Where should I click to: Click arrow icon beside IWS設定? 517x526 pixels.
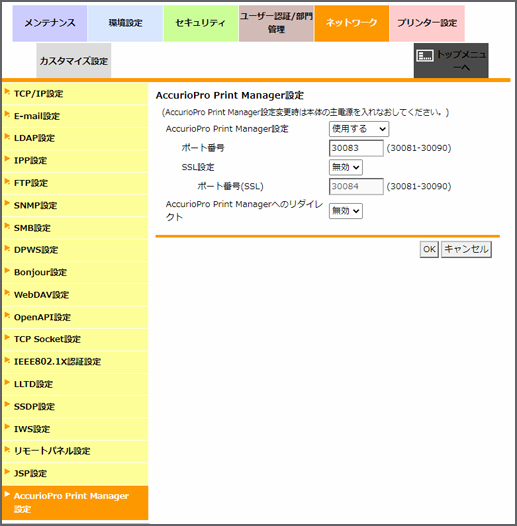pyautogui.click(x=7, y=426)
